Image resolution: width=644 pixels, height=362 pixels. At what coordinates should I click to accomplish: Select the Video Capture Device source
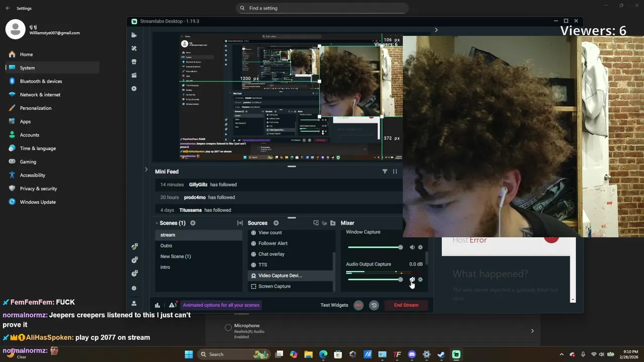(x=291, y=276)
